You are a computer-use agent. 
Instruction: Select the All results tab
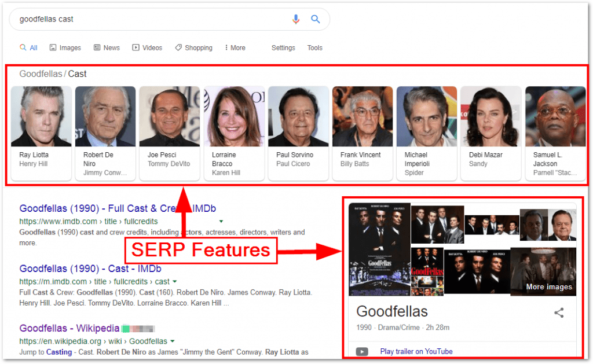tap(29, 48)
